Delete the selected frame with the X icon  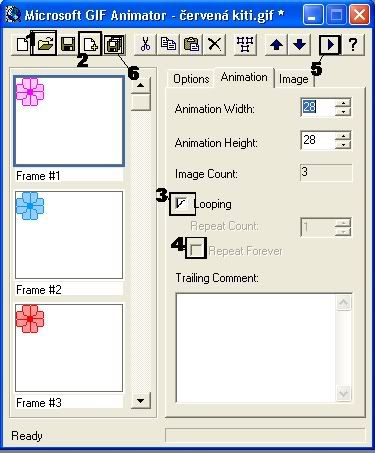(x=214, y=44)
